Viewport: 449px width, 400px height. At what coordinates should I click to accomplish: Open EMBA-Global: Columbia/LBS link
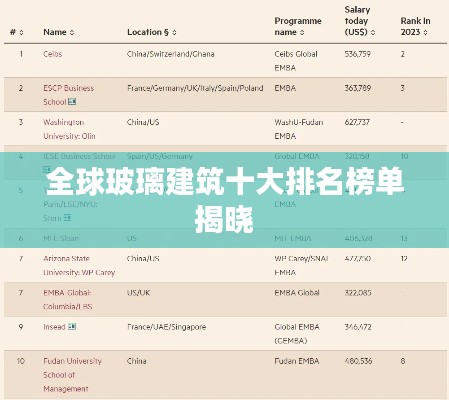click(x=67, y=299)
